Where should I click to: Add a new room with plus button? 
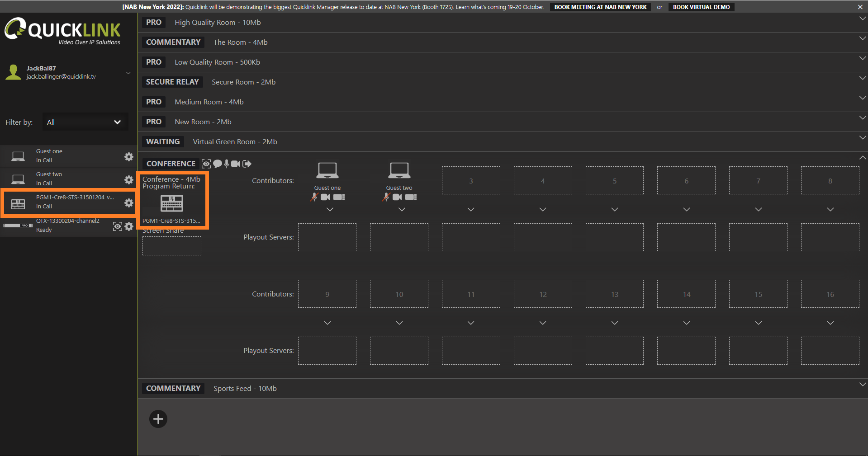158,419
